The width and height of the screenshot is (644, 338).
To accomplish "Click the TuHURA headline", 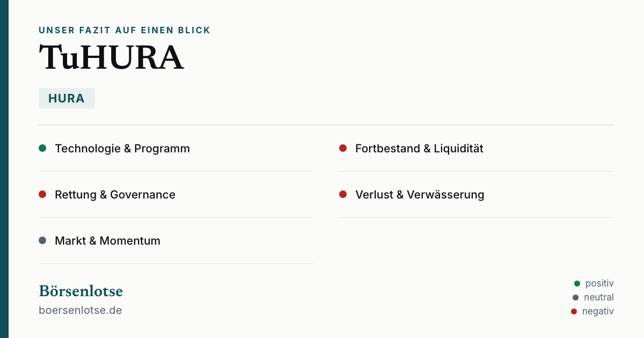I will (x=111, y=57).
